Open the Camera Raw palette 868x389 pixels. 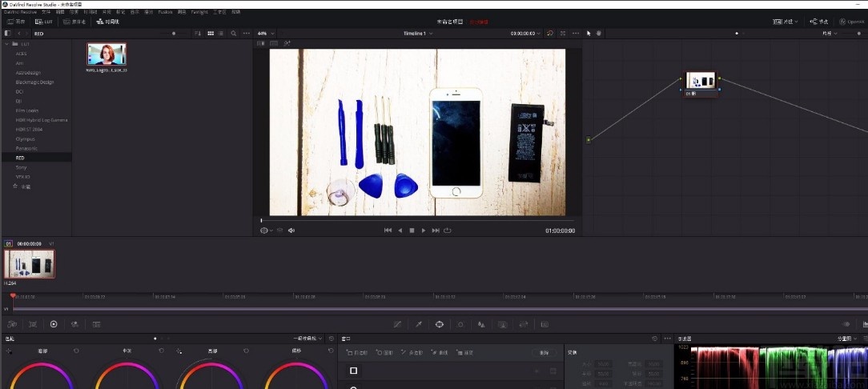click(x=12, y=324)
